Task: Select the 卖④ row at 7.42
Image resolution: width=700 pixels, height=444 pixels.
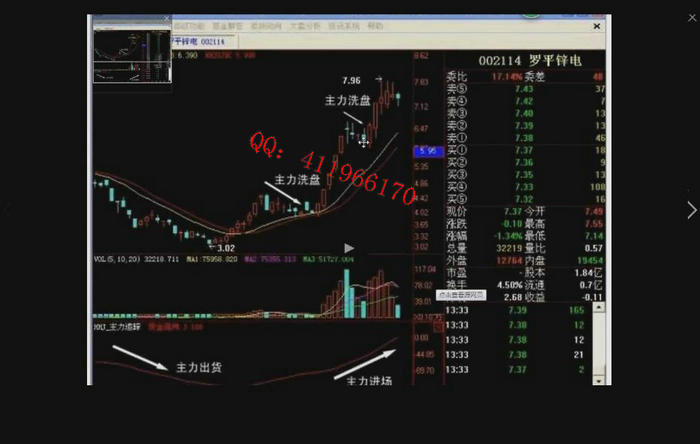Action: point(525,101)
